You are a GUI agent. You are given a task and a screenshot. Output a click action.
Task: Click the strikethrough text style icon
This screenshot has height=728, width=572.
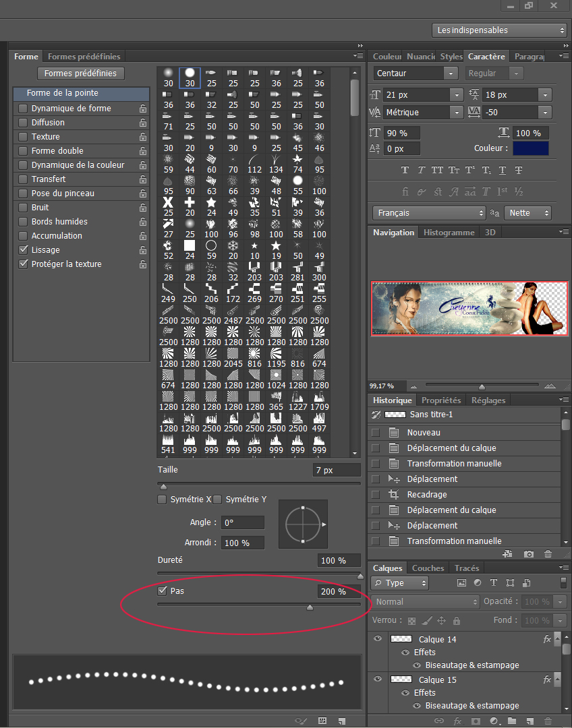pos(519,170)
